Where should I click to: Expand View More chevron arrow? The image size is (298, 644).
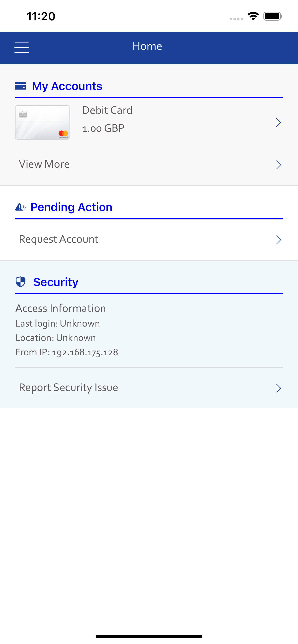click(x=278, y=165)
